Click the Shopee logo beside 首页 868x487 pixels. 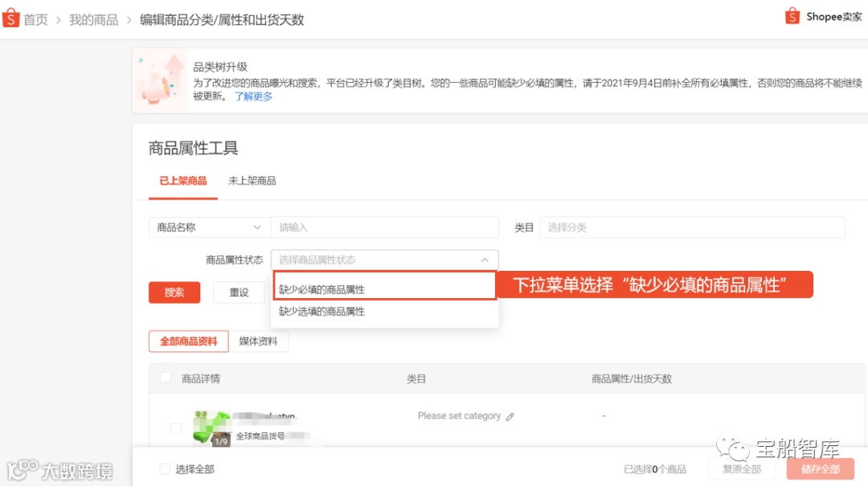[10, 18]
